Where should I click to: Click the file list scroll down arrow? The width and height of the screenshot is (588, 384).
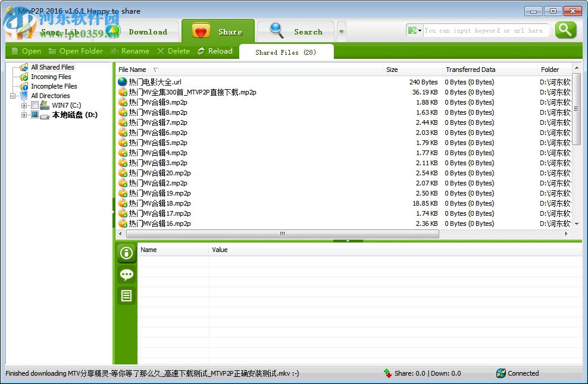[577, 224]
